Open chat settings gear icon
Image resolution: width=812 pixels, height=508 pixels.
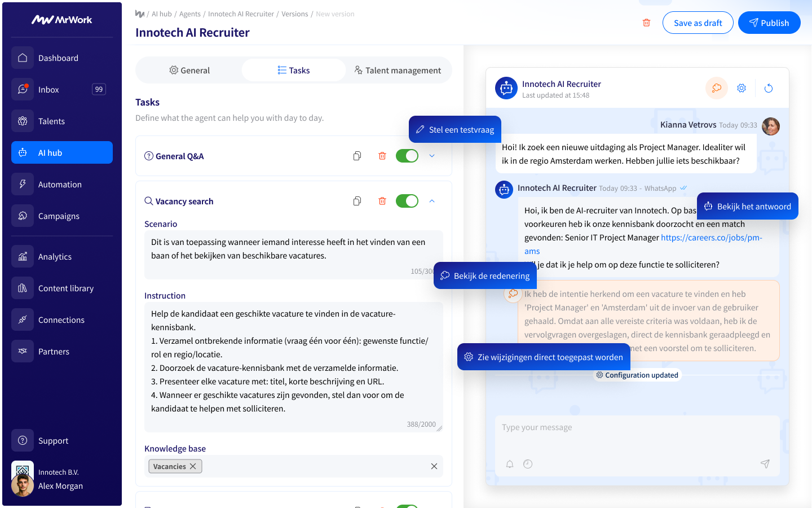click(x=742, y=88)
